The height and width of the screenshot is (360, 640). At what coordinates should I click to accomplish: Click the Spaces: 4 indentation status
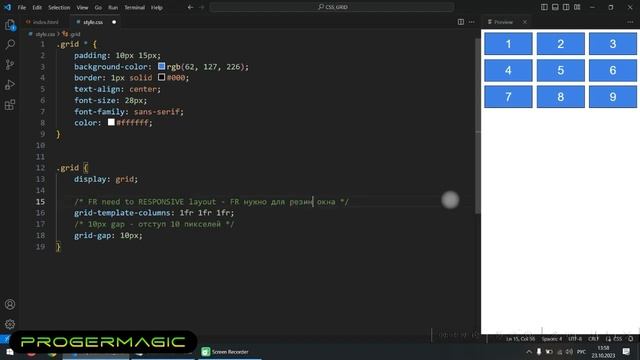552,339
